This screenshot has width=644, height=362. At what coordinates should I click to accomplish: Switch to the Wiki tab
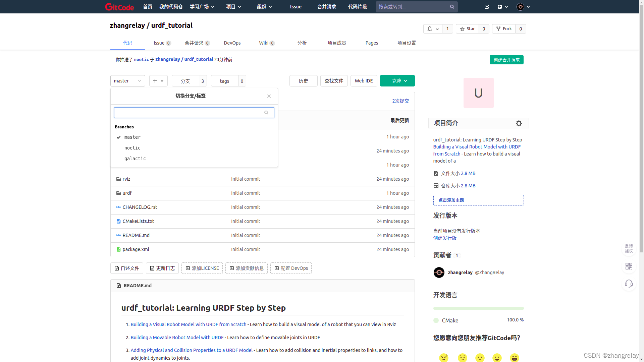266,43
